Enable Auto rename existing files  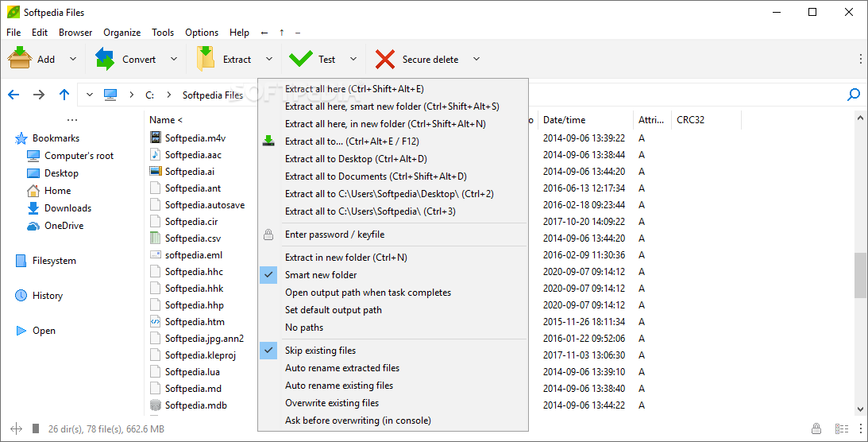pyautogui.click(x=393, y=386)
